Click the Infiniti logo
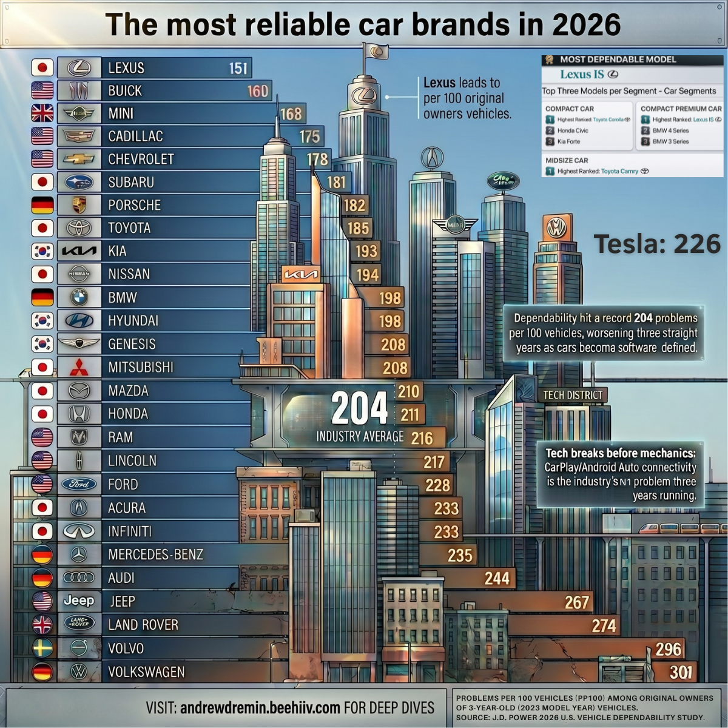This screenshot has height=728, width=728. click(x=79, y=531)
